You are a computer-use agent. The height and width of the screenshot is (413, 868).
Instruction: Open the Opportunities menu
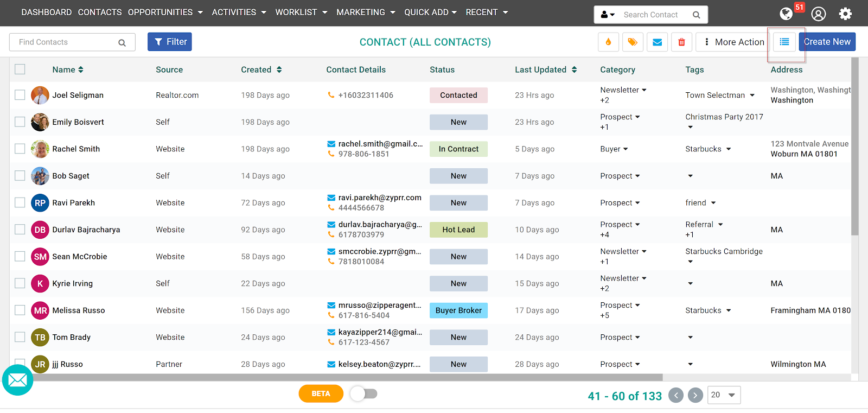click(165, 12)
